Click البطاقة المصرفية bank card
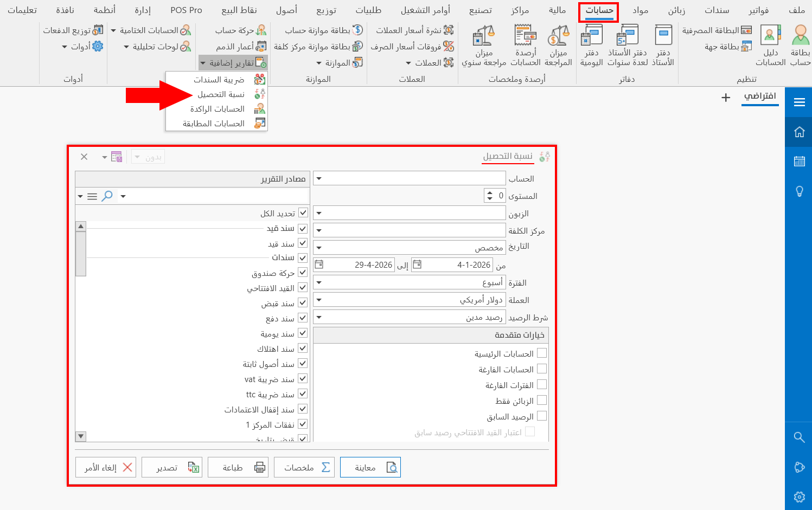 [x=717, y=30]
